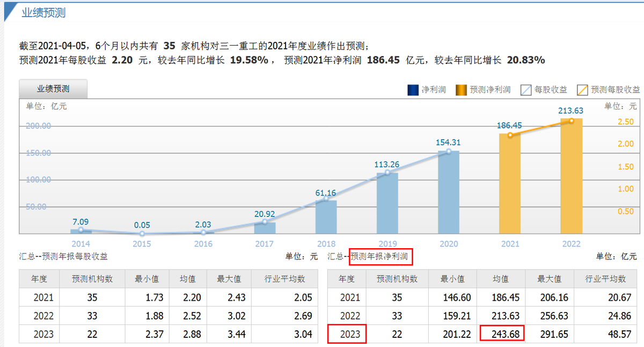This screenshot has width=644, height=347.
Task: Click net profit mean 243.68 cell
Action: (502, 334)
